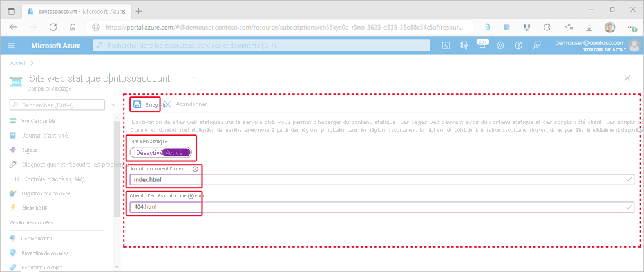This screenshot has height=272, width=644.
Task: Select Activé on the static website toggle
Action: [x=176, y=152]
